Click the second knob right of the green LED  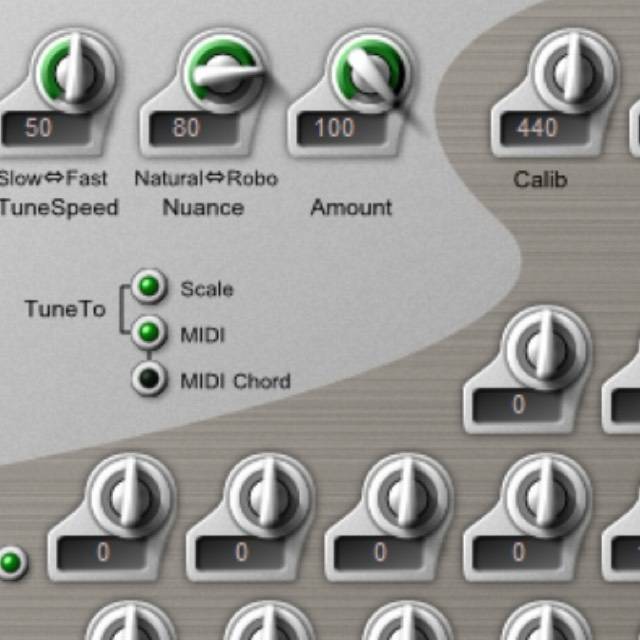(270, 497)
